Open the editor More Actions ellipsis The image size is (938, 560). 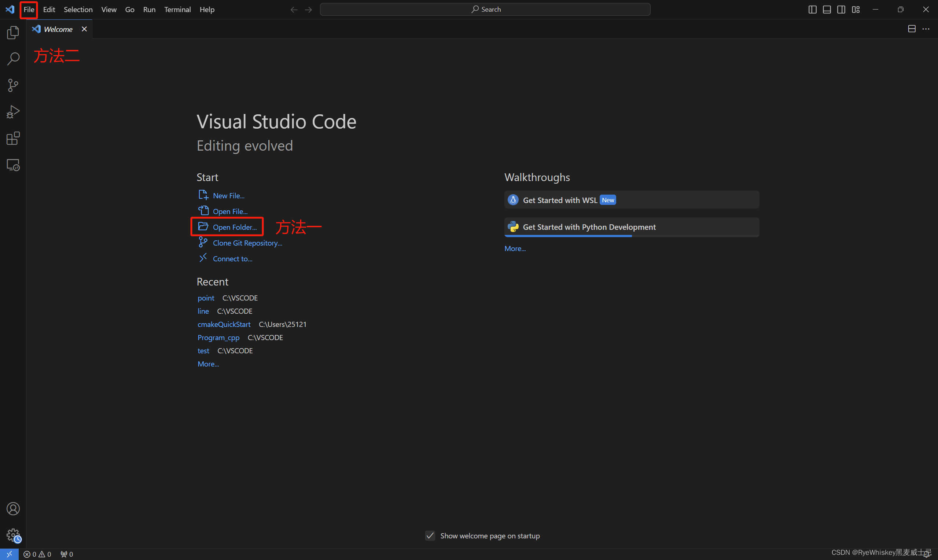tap(926, 29)
